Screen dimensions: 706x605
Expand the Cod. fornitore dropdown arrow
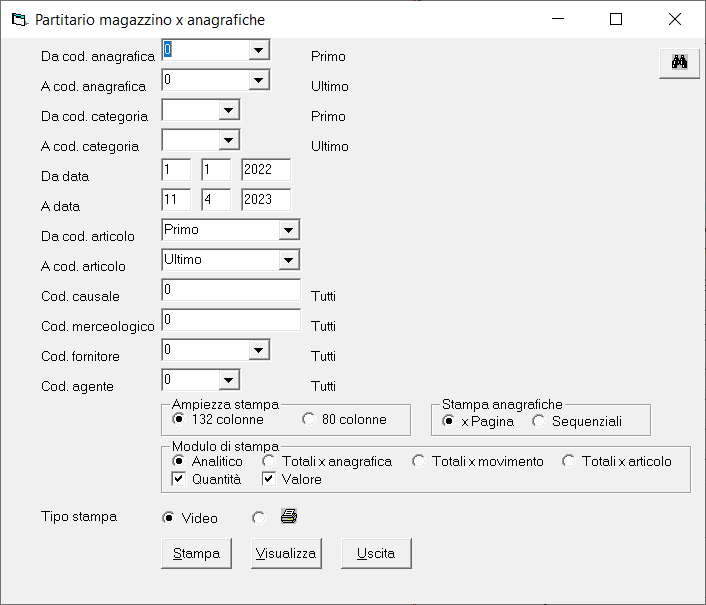point(259,350)
